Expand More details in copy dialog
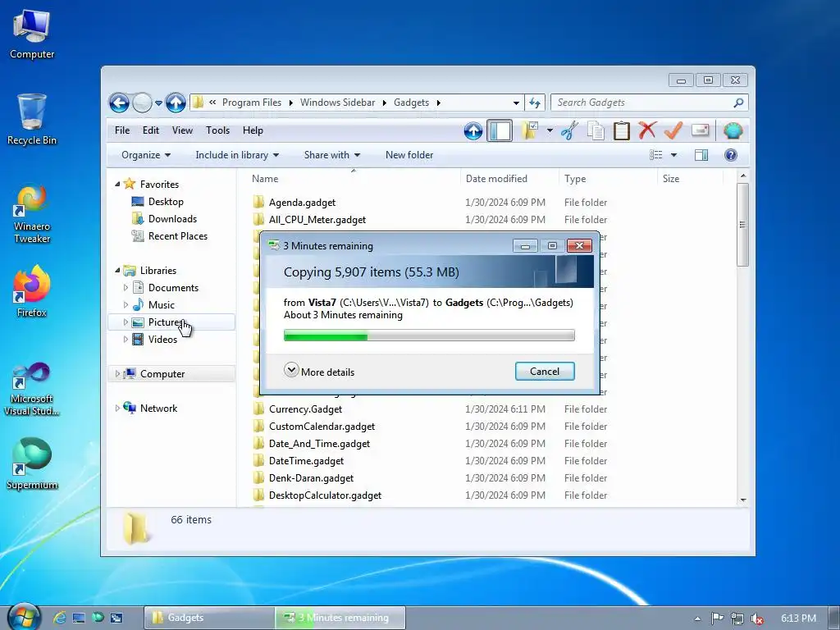Screen dimensions: 840x630 point(319,372)
